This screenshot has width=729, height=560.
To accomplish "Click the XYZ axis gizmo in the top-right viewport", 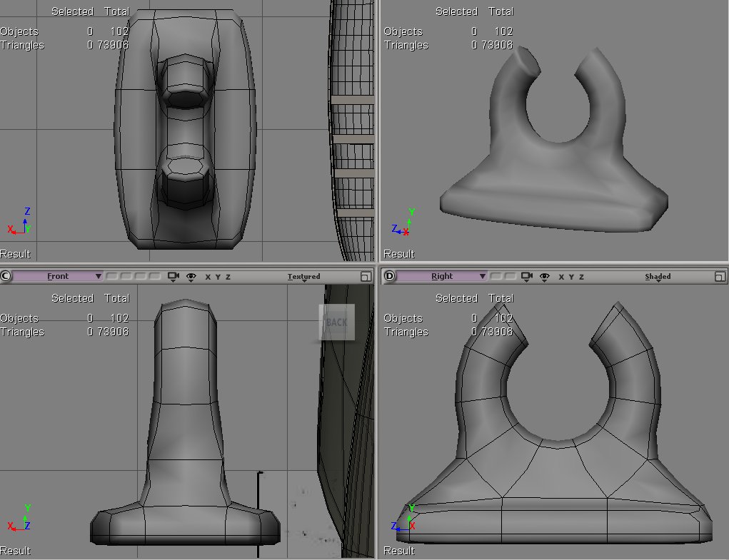I will 403,223.
